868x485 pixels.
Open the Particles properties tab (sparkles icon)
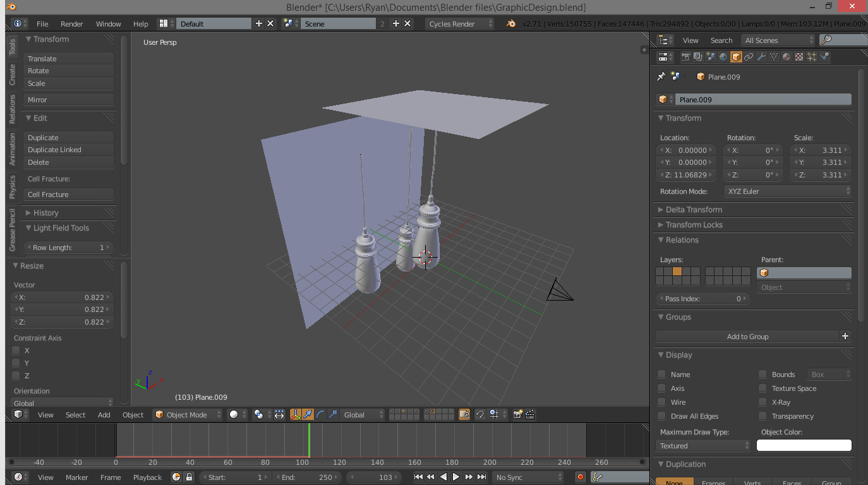point(812,57)
